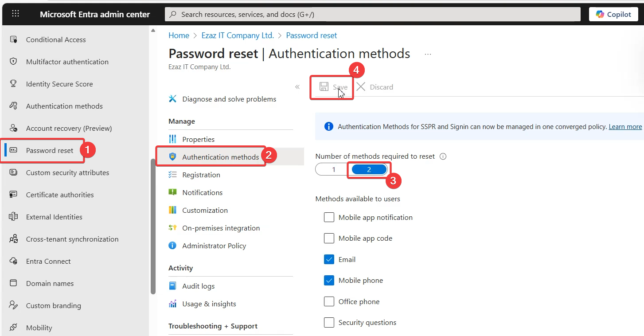Click the info tooltip beside Number of methods
This screenshot has height=336, width=644.
coord(443,156)
